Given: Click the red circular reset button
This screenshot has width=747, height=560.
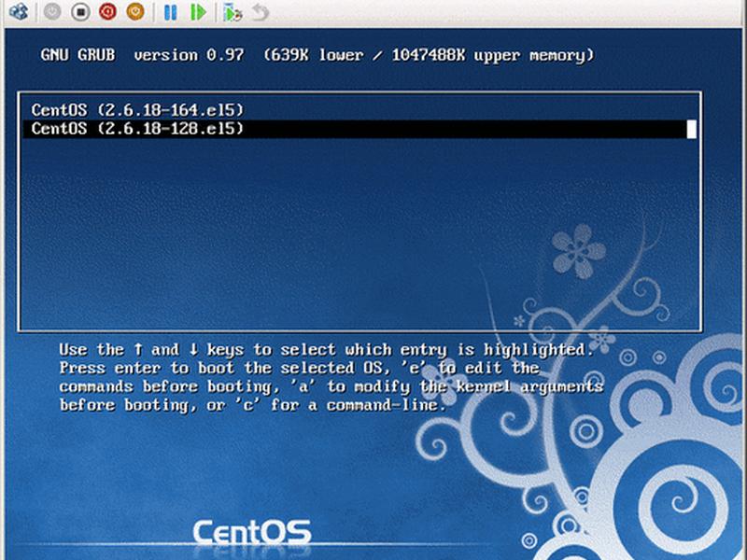Looking at the screenshot, I should pyautogui.click(x=108, y=11).
